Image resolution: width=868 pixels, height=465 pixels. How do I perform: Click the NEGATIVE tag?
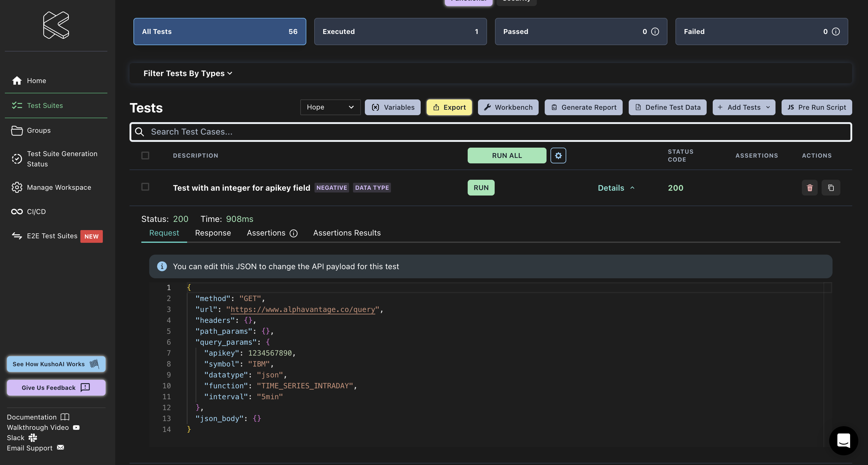click(x=331, y=188)
